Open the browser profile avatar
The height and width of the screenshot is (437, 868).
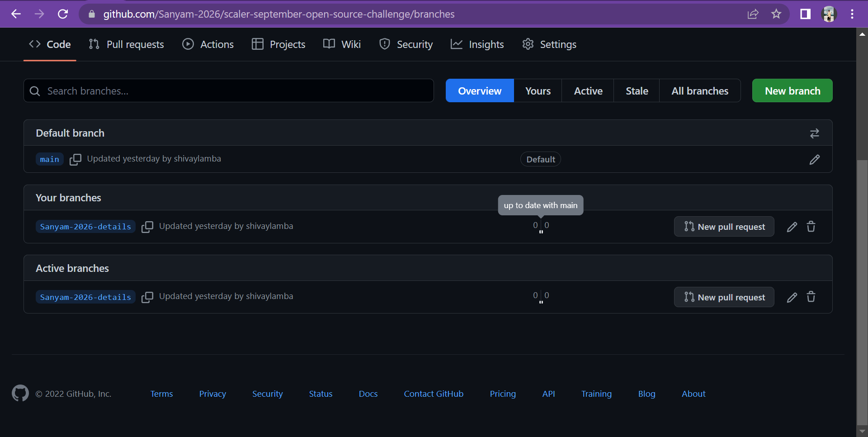tap(829, 14)
